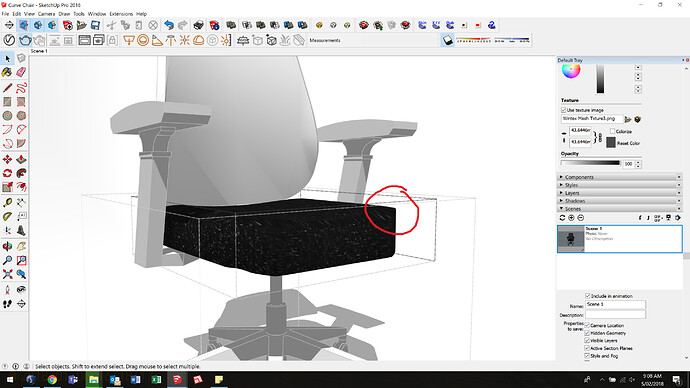Image resolution: width=690 pixels, height=388 pixels.
Task: Select the Pan hand tool
Action: click(21, 246)
